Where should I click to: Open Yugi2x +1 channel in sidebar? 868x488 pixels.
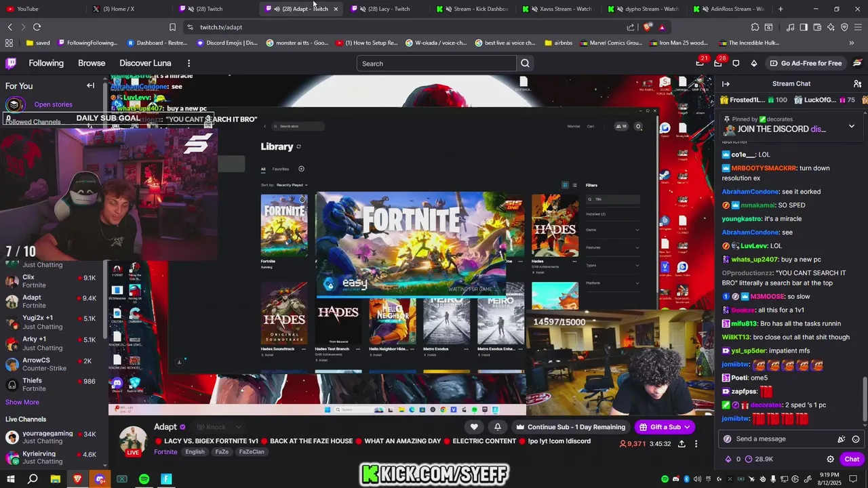(x=52, y=322)
